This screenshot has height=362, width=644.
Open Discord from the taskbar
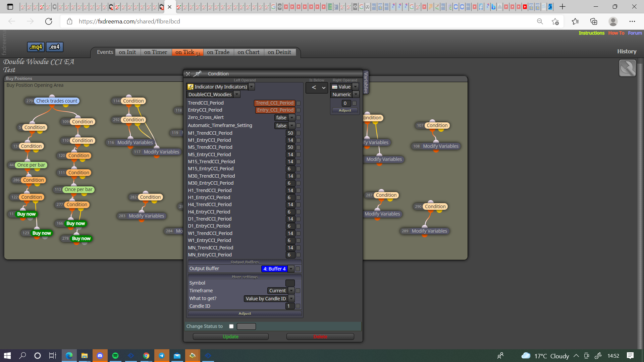tap(100, 356)
